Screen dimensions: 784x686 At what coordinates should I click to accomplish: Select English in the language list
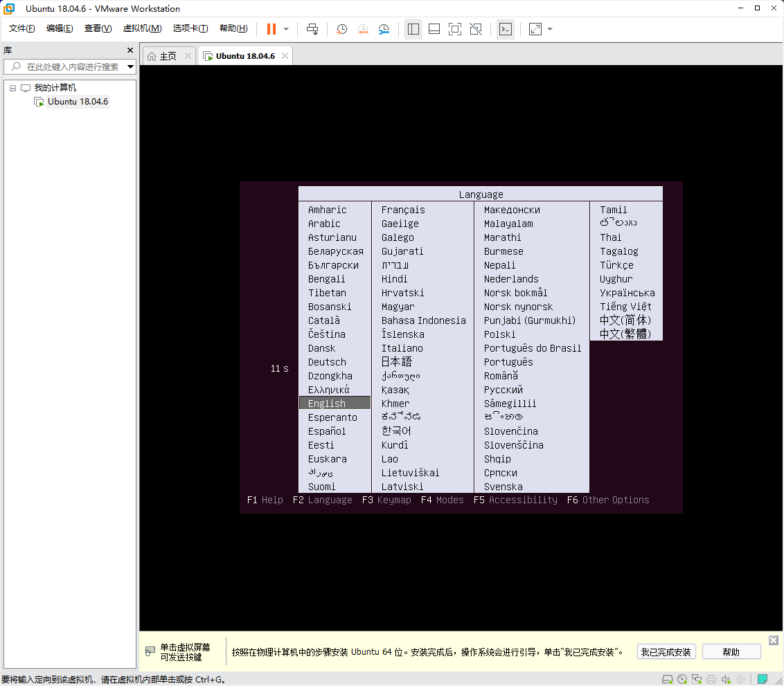pos(335,403)
